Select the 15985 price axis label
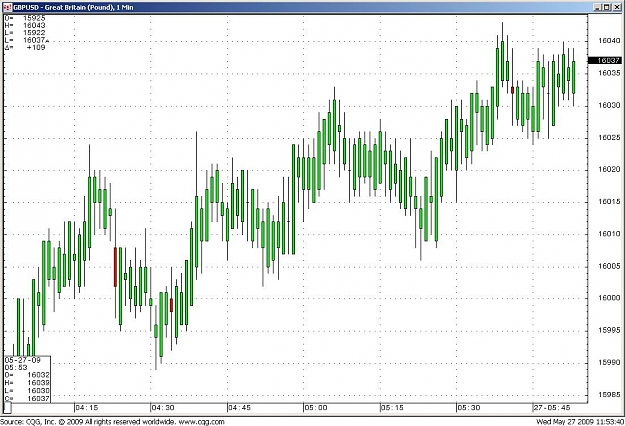Viewport: 625px width, 426px height. 609,395
